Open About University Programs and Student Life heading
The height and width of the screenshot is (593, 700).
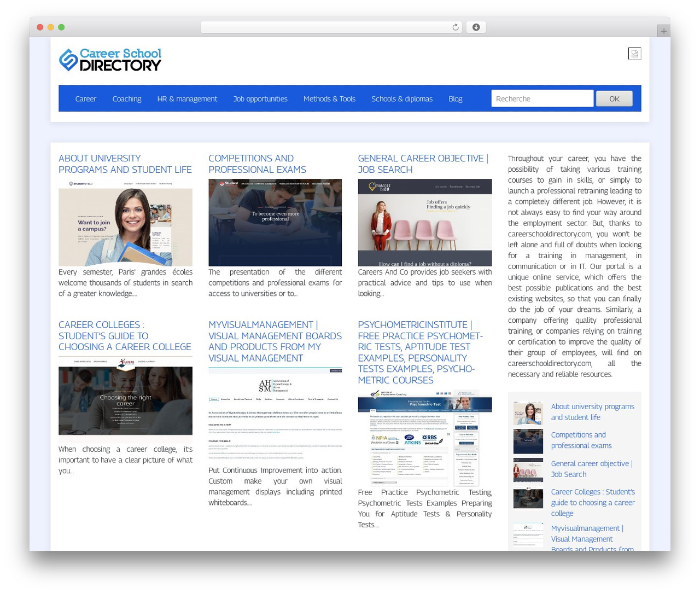pos(125,164)
